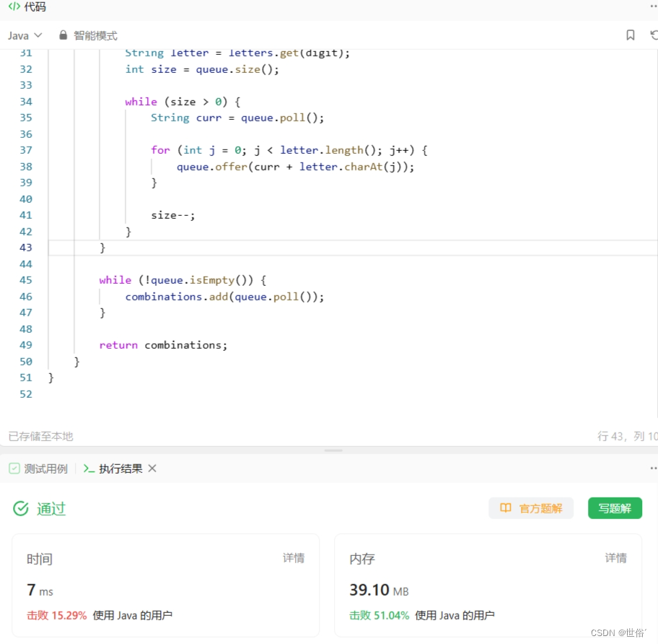This screenshot has width=658, height=644.
Task: Click the 'queue.offer(curr + letter.charAt(j));' line
Action: point(295,167)
